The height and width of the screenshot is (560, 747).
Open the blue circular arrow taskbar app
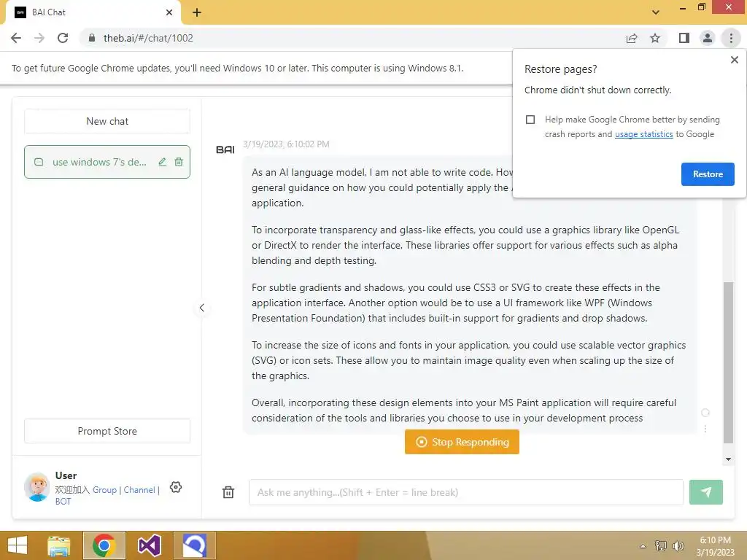(x=194, y=545)
